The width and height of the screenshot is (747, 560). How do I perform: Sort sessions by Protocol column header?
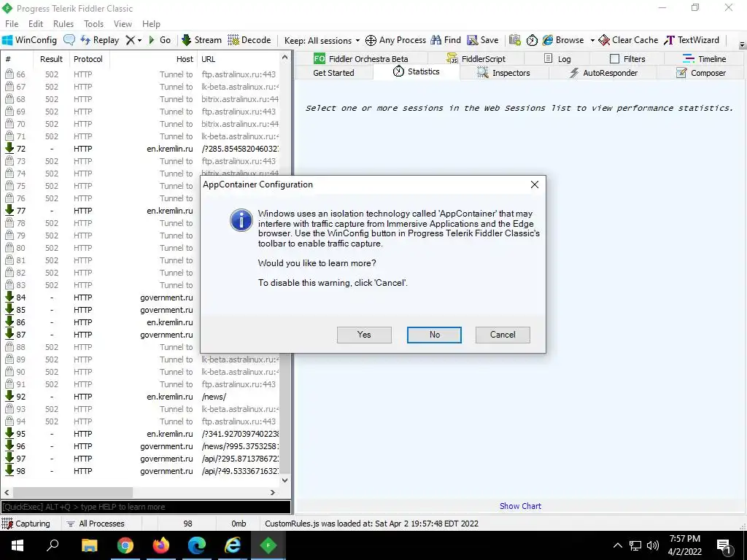[x=88, y=59]
